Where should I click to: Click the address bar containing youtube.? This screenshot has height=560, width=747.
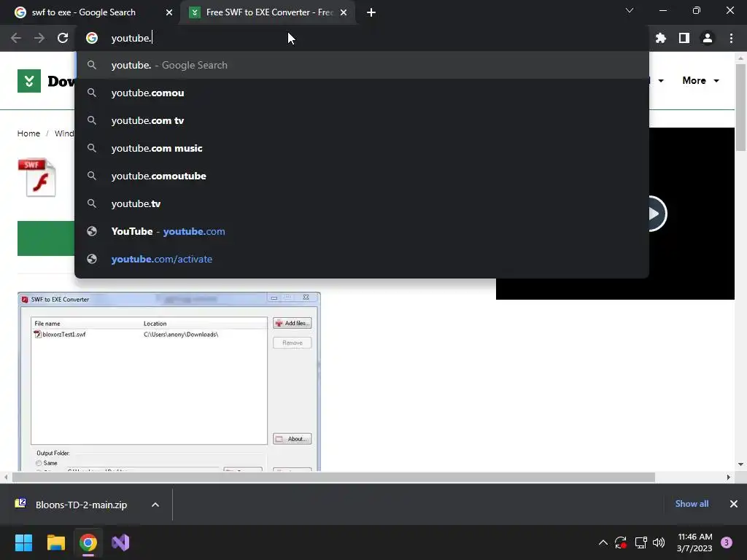[x=362, y=38]
